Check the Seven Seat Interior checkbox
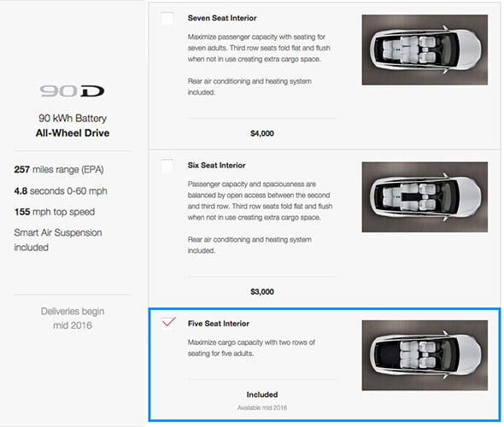Image resolution: width=504 pixels, height=427 pixels. 167,18
